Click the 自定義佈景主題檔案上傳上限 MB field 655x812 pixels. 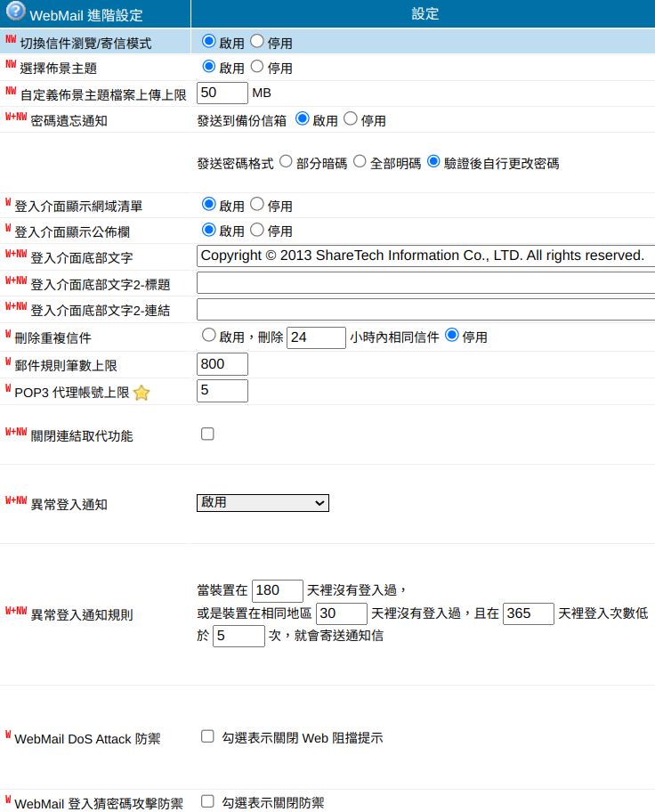pyautogui.click(x=222, y=93)
